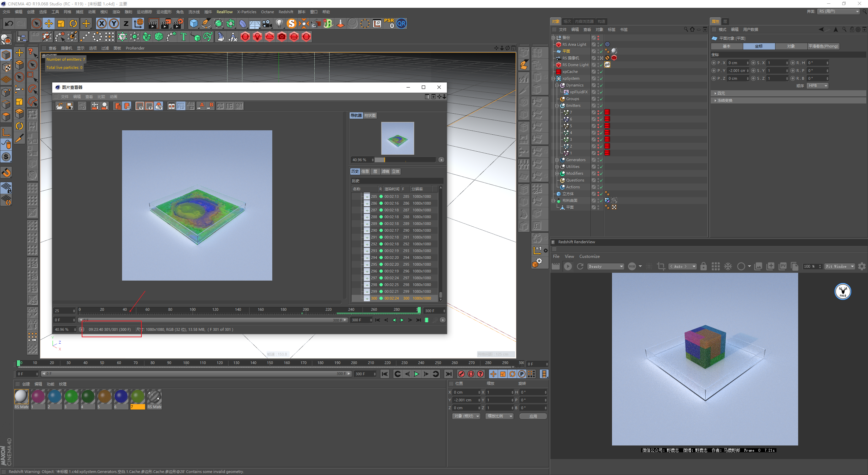Toggle visibility dots for xpCache object
This screenshot has height=475, width=868.
(598, 72)
